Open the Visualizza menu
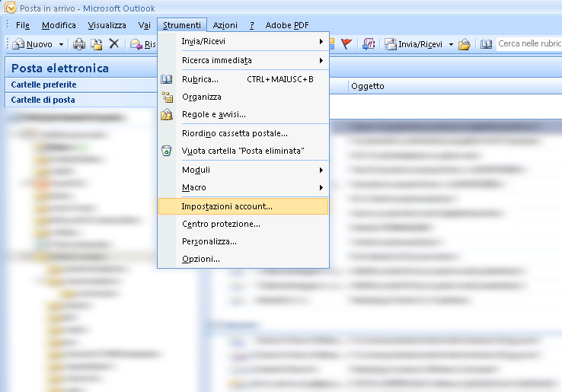Image resolution: width=562 pixels, height=392 pixels. click(107, 25)
